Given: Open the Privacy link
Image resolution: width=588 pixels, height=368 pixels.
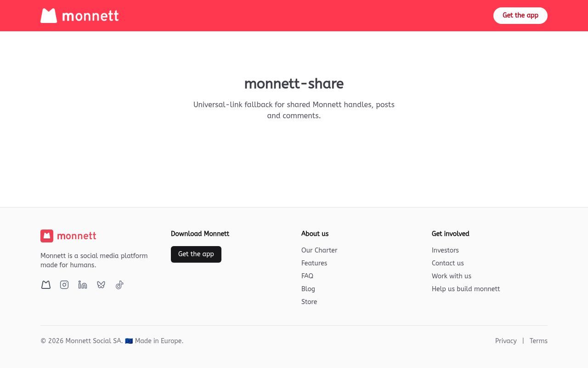Looking at the screenshot, I should coord(506,341).
